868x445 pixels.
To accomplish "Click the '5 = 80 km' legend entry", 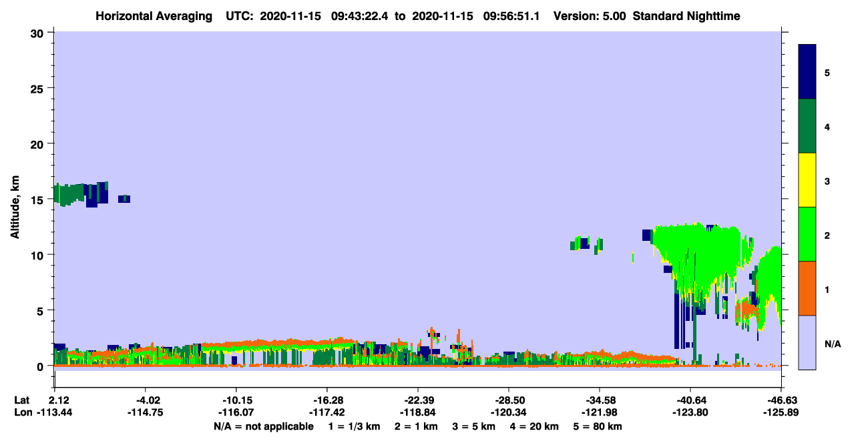I will 598,426.
